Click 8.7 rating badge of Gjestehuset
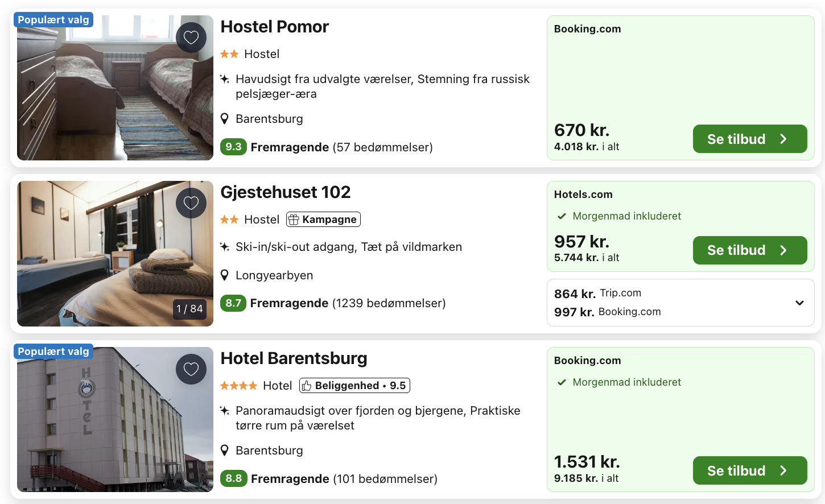825x504 pixels. tap(233, 303)
